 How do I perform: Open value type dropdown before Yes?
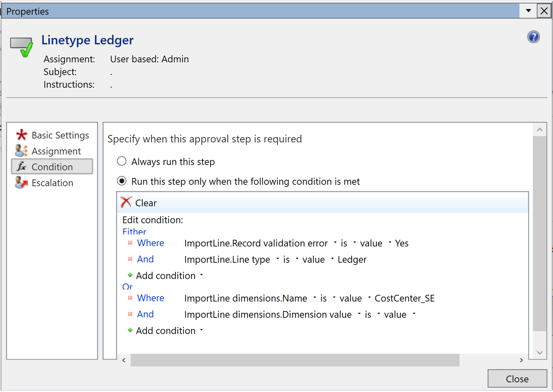[390, 243]
